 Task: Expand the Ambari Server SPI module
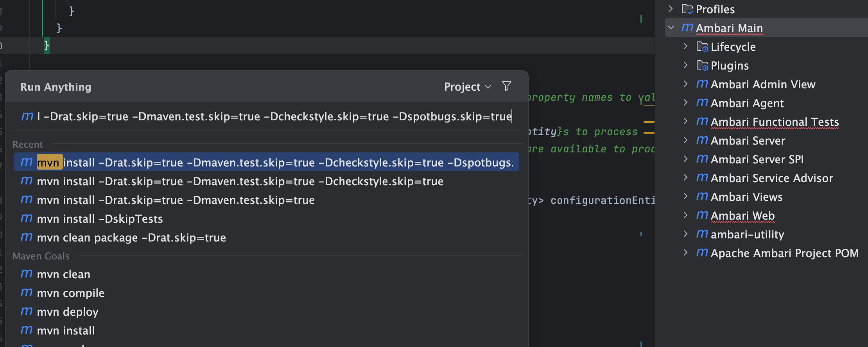[685, 159]
